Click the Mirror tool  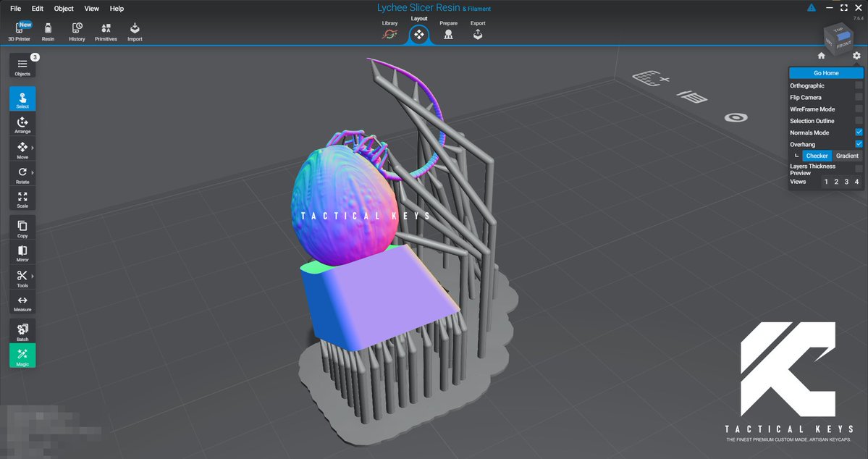tap(22, 253)
